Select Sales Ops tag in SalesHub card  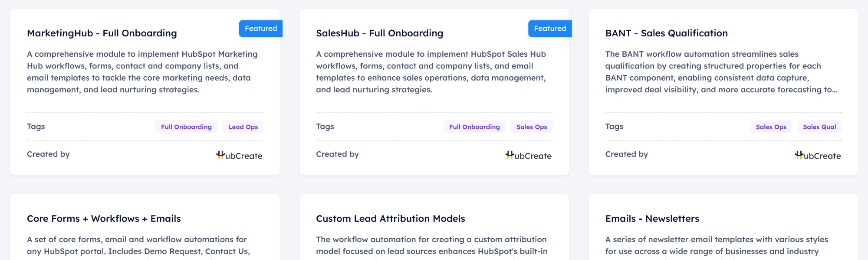532,127
